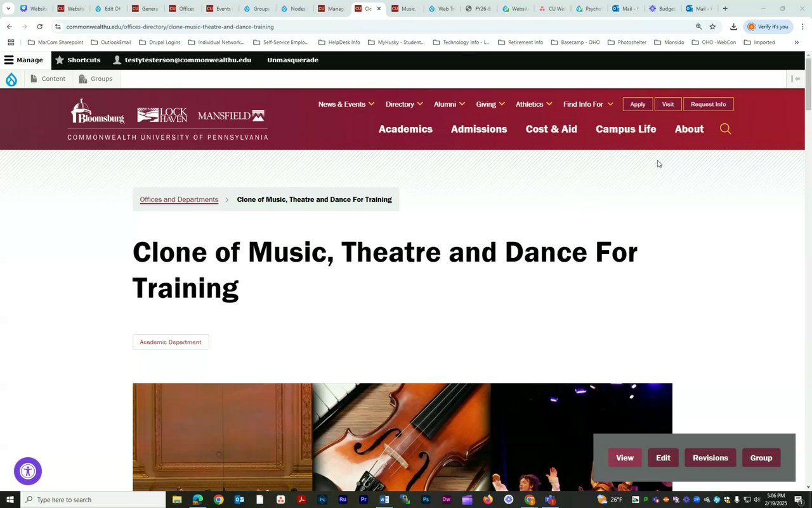Screen dimensions: 812x508
Task: Open Word from the taskbar
Action: (x=384, y=500)
